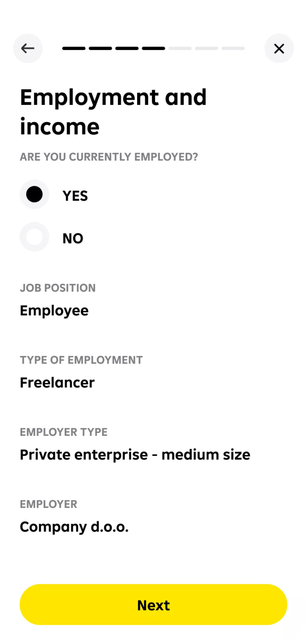Edit the Employer field Company d.o.o.

[x=74, y=527]
